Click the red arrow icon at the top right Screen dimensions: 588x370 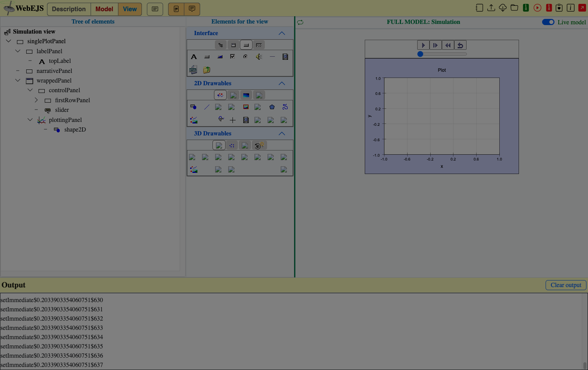point(582,8)
